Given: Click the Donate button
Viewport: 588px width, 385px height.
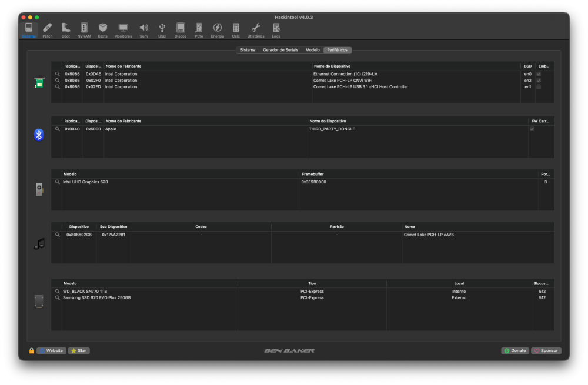Looking at the screenshot, I should click(515, 350).
